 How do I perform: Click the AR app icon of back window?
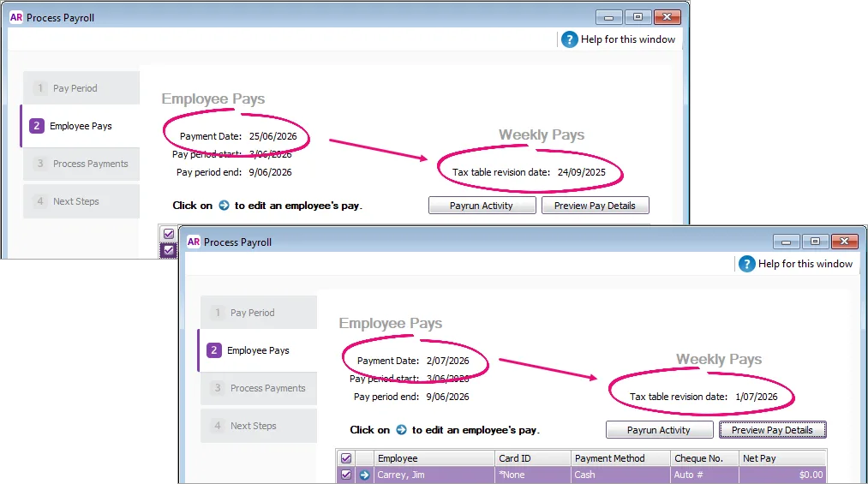coord(16,17)
